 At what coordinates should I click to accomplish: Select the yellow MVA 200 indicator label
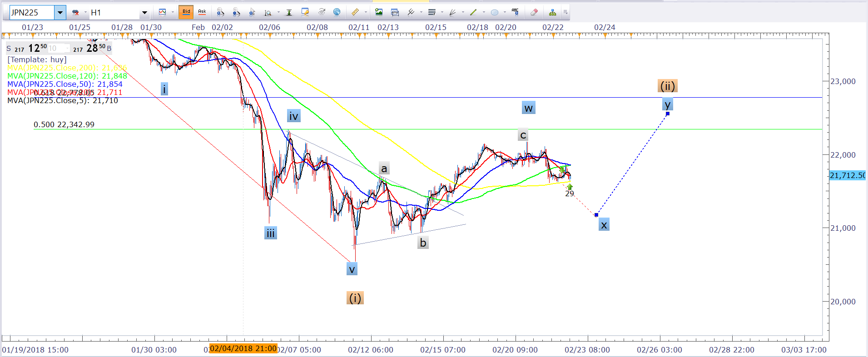pyautogui.click(x=66, y=68)
